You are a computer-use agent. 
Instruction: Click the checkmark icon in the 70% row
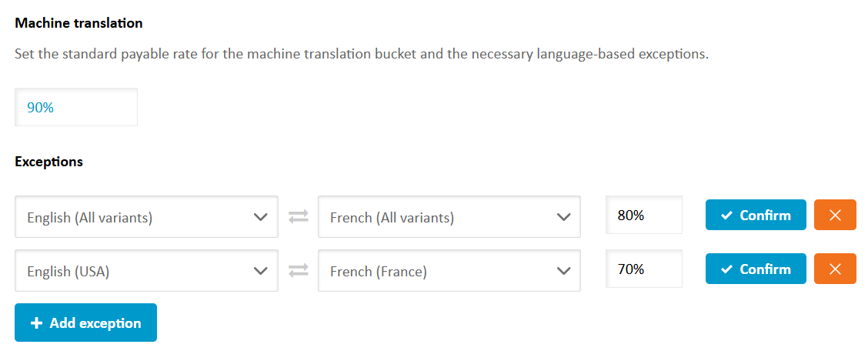click(726, 269)
